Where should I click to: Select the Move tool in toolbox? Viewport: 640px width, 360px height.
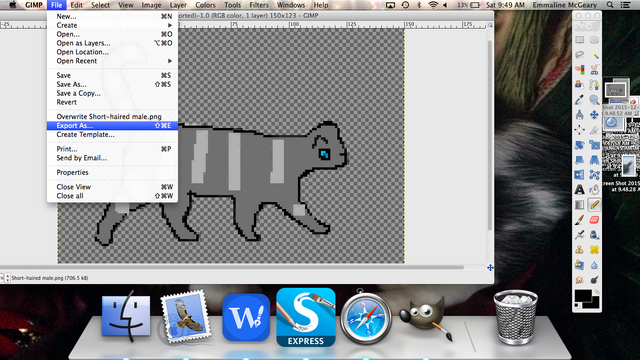pyautogui.click(x=594, y=115)
